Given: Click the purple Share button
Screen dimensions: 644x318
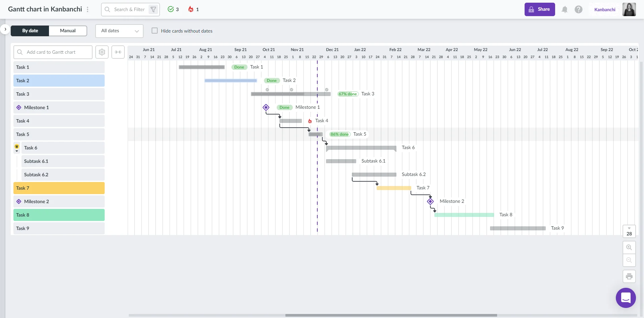Looking at the screenshot, I should pos(539,9).
